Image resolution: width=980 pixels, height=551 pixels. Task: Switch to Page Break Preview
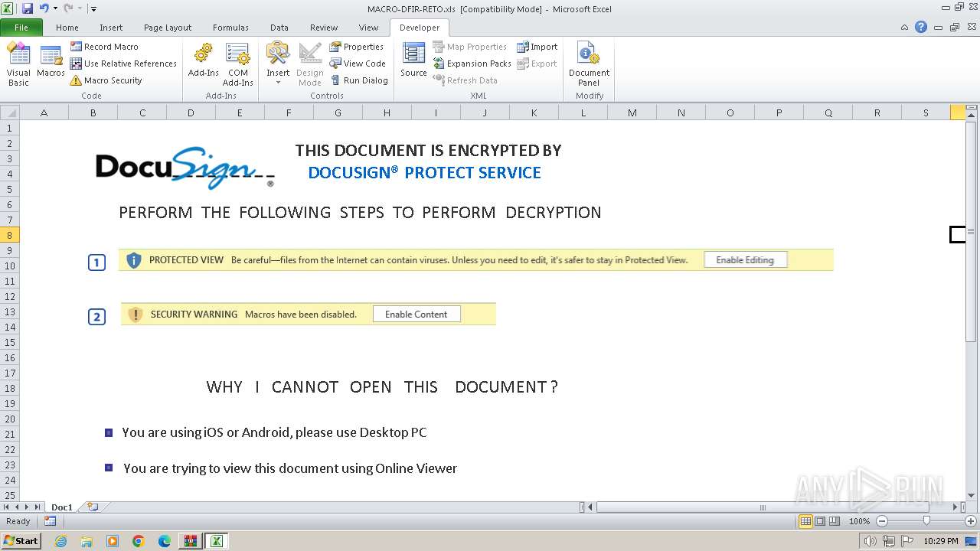click(835, 521)
